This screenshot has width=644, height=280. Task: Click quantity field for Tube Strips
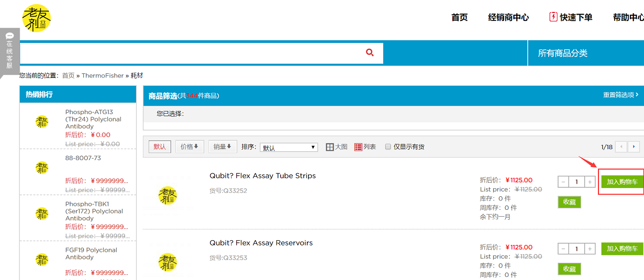point(576,182)
